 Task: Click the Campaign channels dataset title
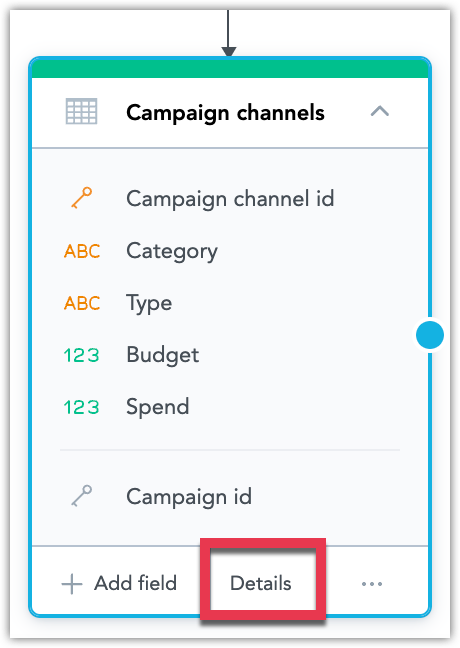coord(225,113)
